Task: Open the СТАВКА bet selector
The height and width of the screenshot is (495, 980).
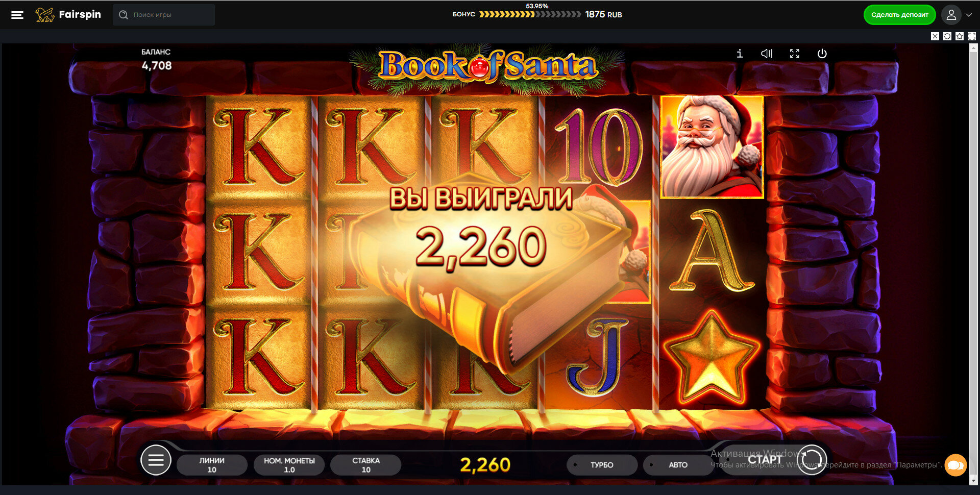Action: click(x=366, y=465)
